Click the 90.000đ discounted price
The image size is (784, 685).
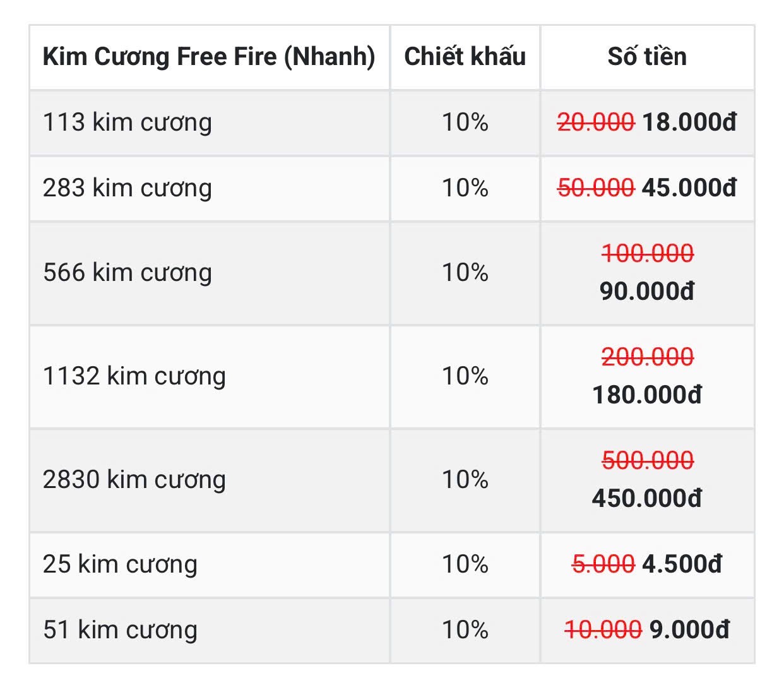647,291
